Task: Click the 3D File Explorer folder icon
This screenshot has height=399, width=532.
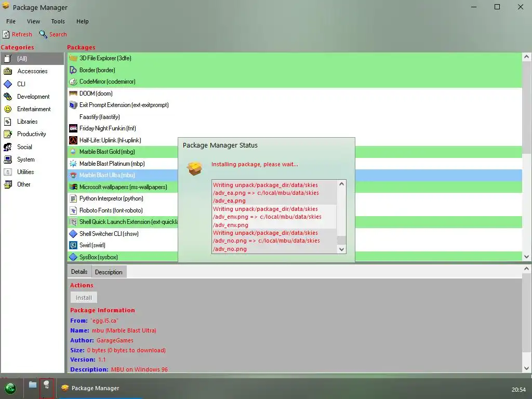Action: 73,58
